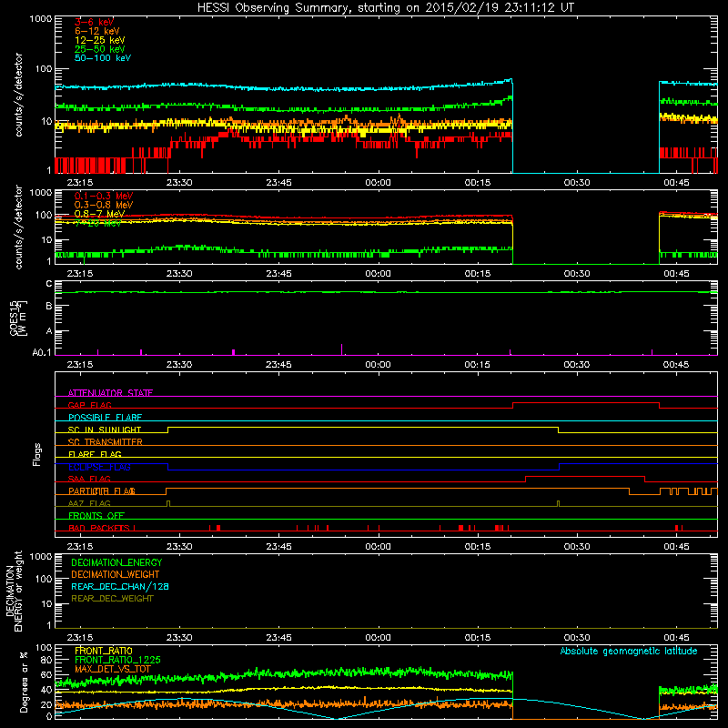The width and height of the screenshot is (728, 728).
Task: Click the DECIMATION_WEIGHT legend label
Action: tap(116, 574)
